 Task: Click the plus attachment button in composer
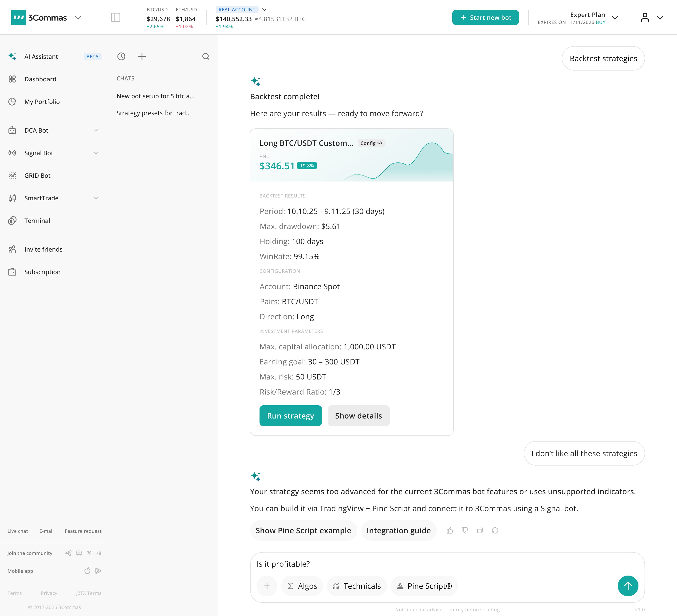click(267, 586)
